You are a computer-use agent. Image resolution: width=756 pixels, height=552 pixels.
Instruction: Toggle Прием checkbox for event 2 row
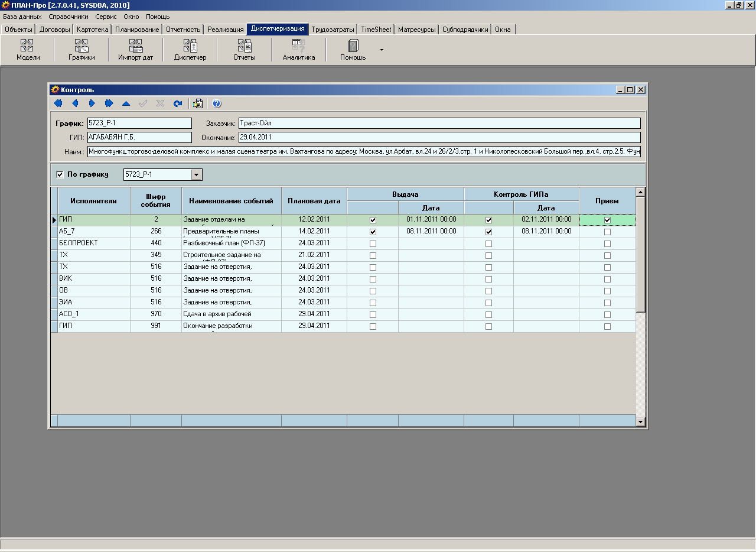(607, 220)
